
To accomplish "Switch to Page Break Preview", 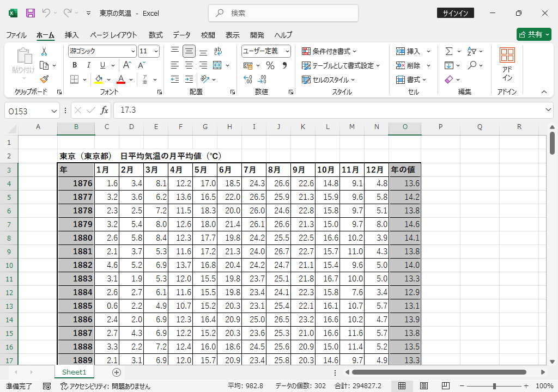I will [x=445, y=385].
